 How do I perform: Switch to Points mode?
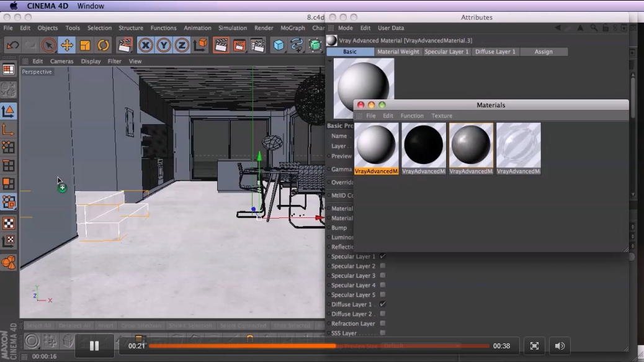tap(9, 148)
